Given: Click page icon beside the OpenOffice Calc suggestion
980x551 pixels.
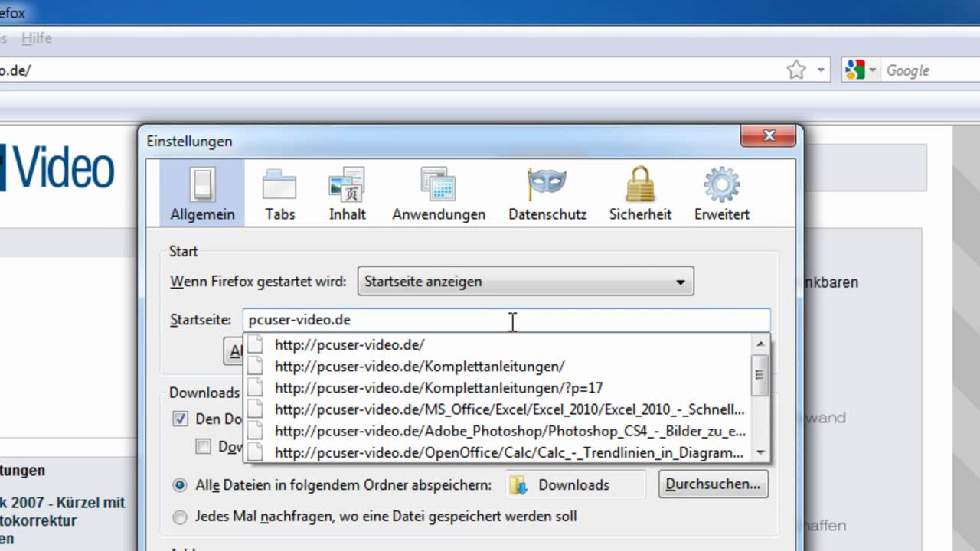Looking at the screenshot, I should (x=256, y=452).
